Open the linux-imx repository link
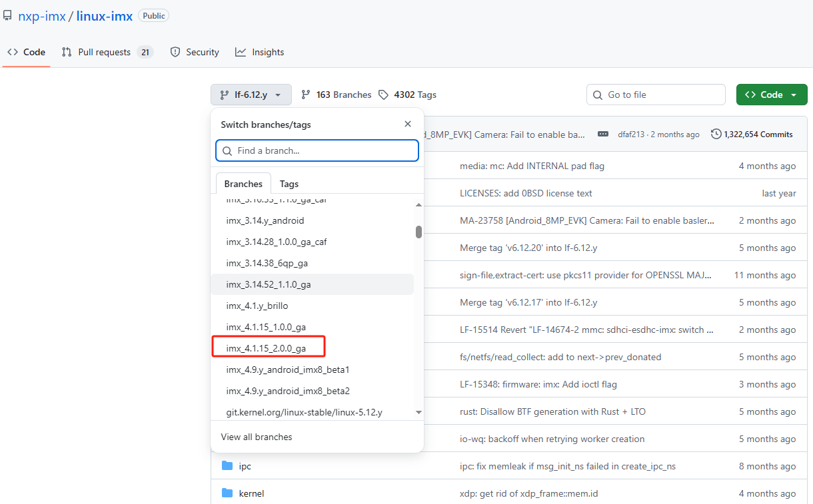The image size is (813, 504). [x=105, y=16]
